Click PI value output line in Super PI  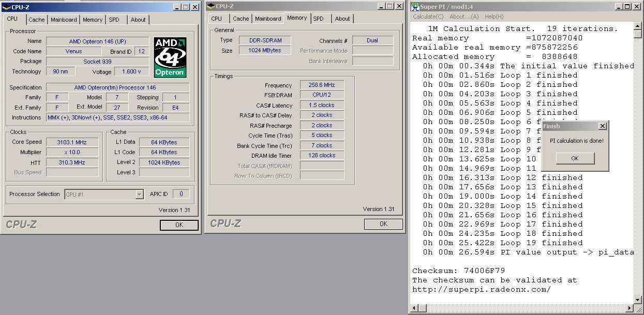(528, 252)
